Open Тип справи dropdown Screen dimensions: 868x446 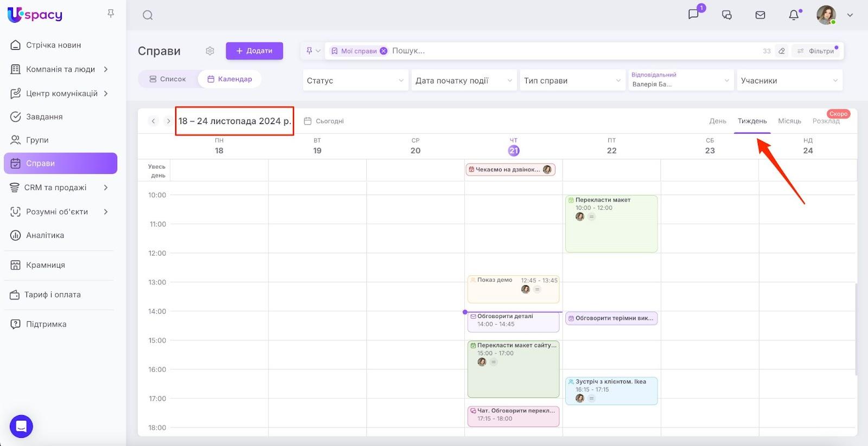(572, 80)
